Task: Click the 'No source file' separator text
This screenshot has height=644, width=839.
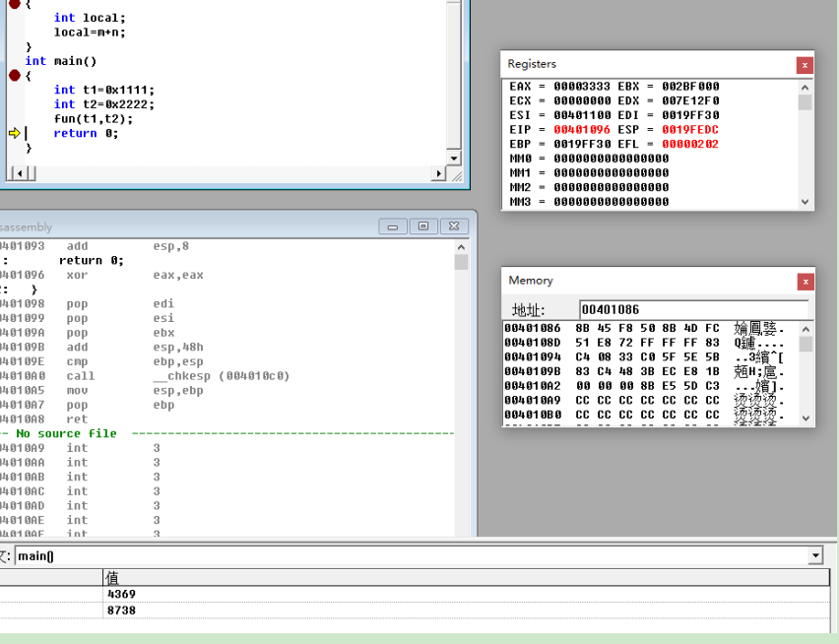Action: coord(66,434)
